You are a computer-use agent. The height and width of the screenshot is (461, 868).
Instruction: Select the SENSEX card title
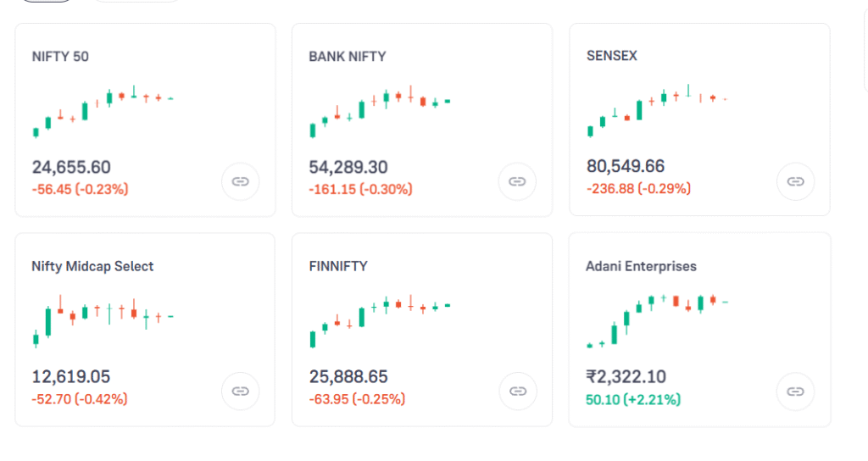[611, 56]
